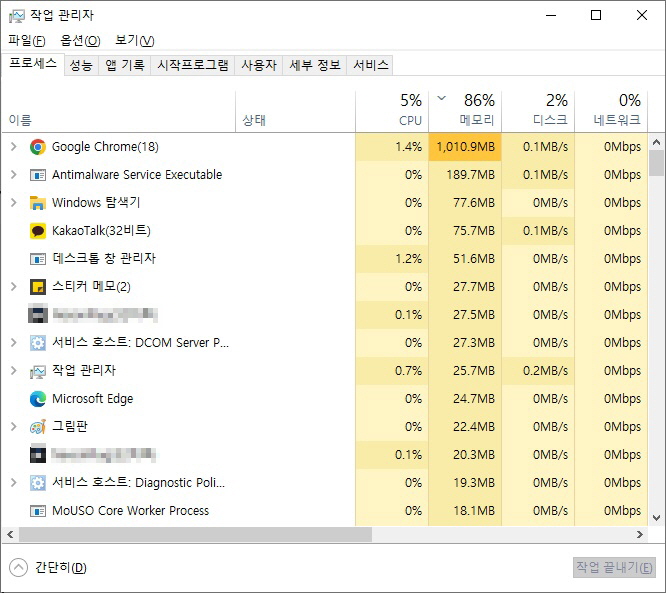
Task: Collapse to simple view with 간단히 arrow
Action: pos(18,568)
